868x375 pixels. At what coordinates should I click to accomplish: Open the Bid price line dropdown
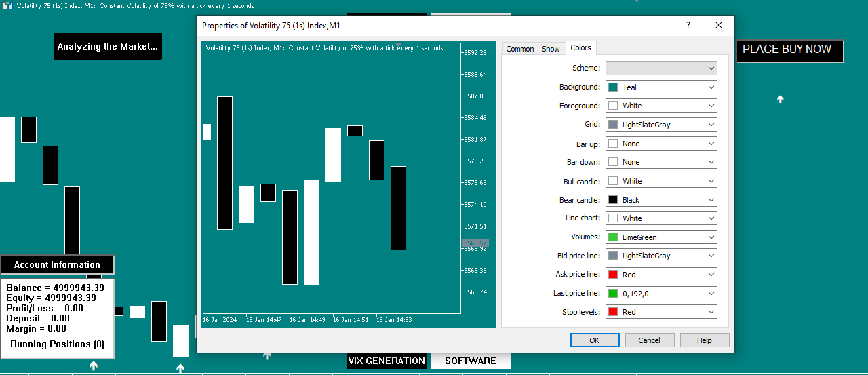click(661, 256)
